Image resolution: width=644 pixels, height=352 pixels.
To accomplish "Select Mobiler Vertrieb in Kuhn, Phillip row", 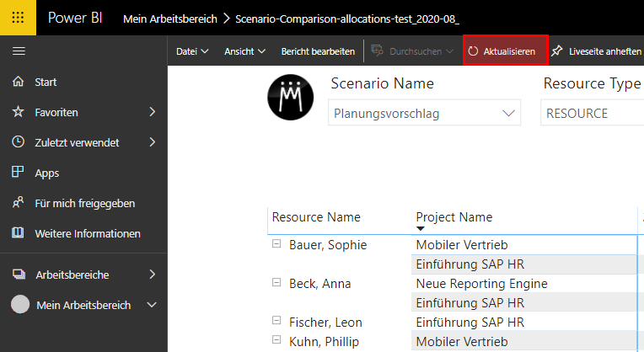I will point(462,342).
